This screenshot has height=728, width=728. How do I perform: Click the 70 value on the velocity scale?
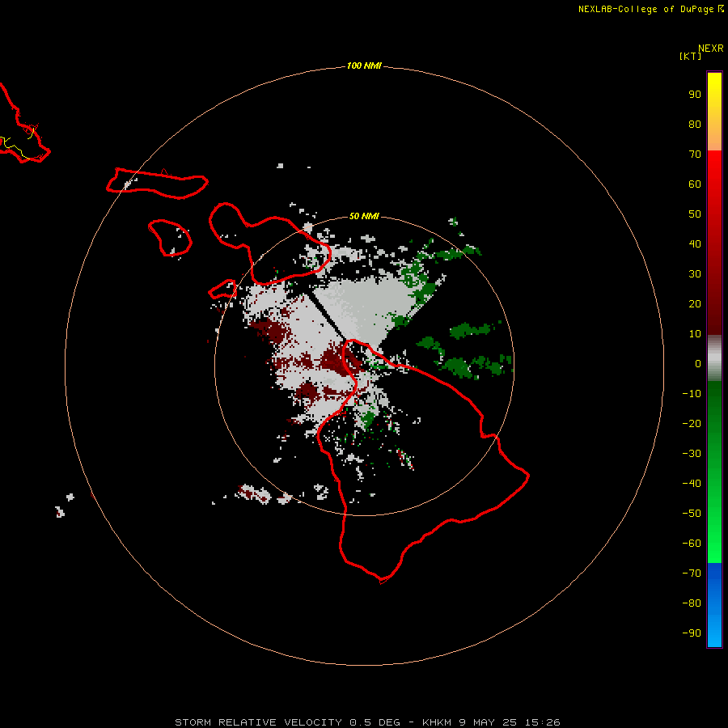pos(695,154)
